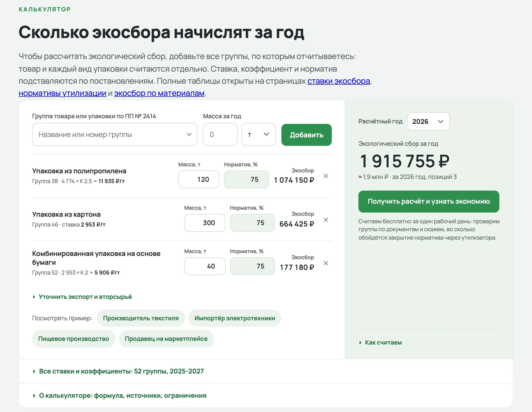The image size is (532, 412).
Task: Click the rate text 5 906 ₽/т
Action: 107,273
